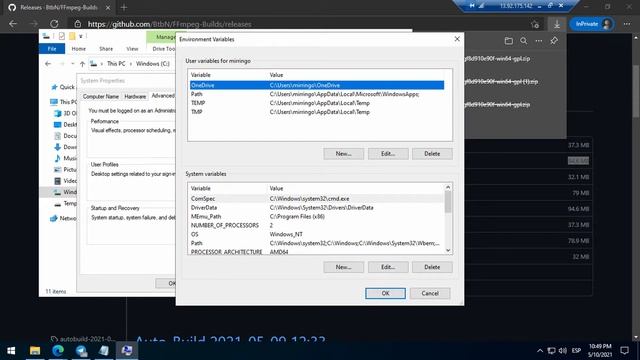Viewport: 640px width, 360px height.
Task: Go up one folder in File Explorer
Action: point(82,64)
